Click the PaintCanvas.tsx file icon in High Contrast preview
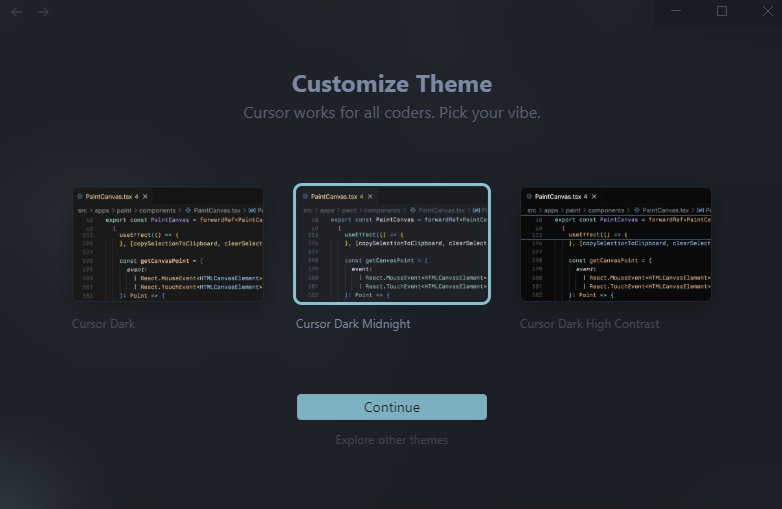This screenshot has width=782, height=509. [x=528, y=197]
